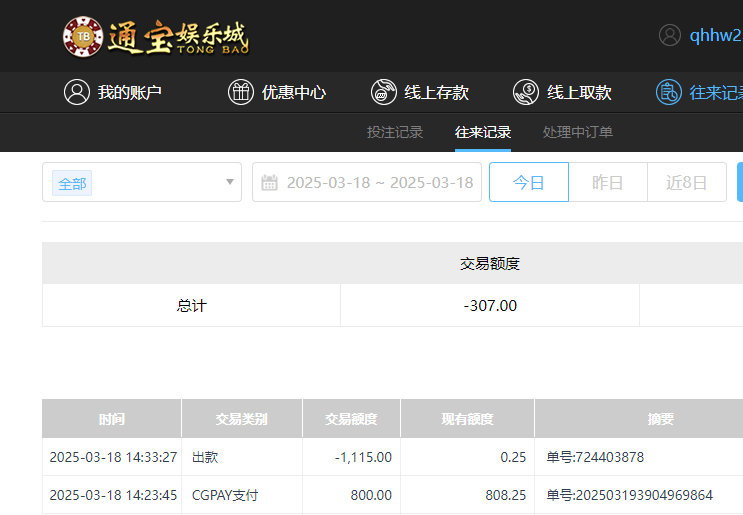This screenshot has height=515, width=743.
Task: Click the total value -307.00
Action: 490,306
